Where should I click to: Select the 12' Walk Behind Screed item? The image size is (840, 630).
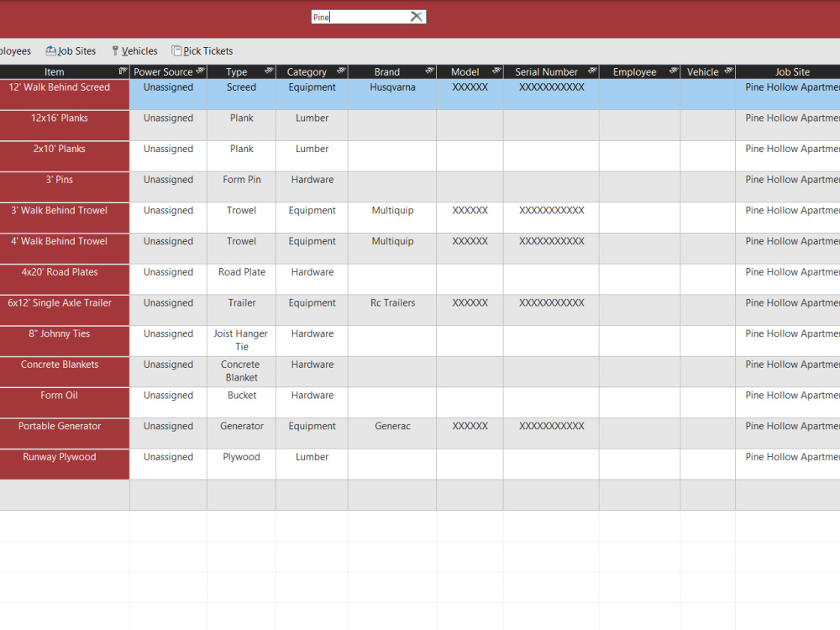[x=65, y=94]
